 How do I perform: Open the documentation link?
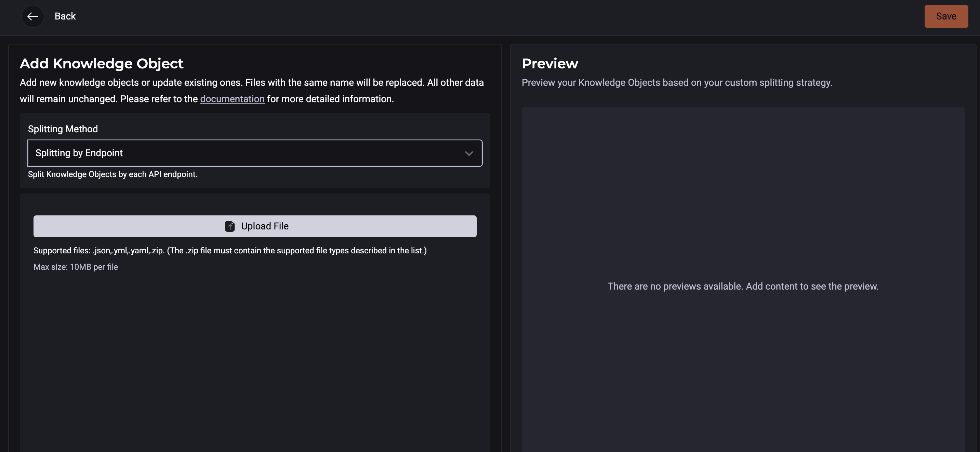pyautogui.click(x=232, y=98)
